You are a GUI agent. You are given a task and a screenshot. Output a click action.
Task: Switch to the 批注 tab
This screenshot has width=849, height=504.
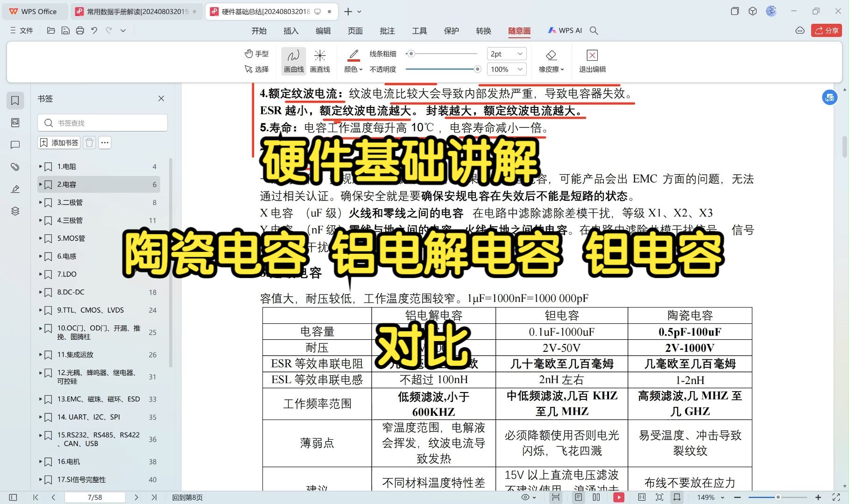(387, 30)
